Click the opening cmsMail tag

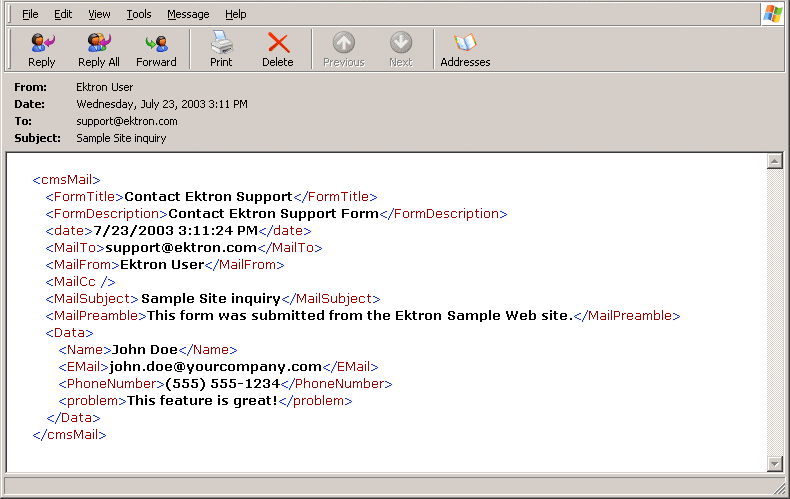(x=67, y=180)
